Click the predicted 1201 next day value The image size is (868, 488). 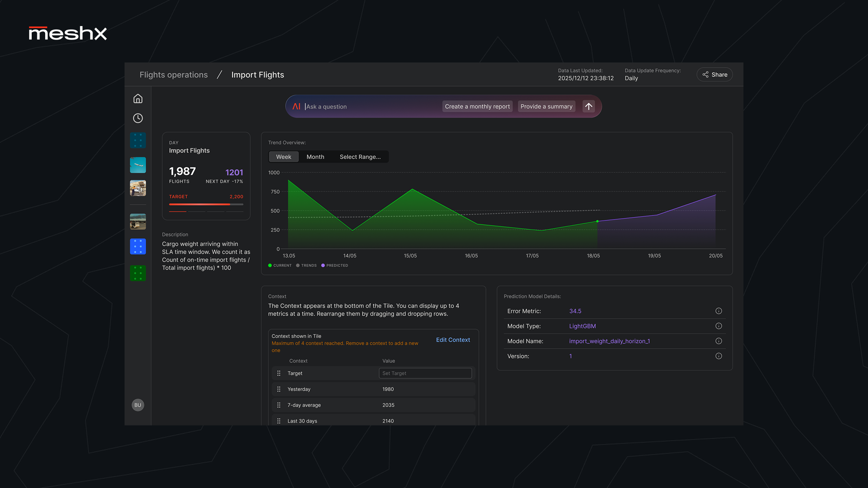(234, 172)
